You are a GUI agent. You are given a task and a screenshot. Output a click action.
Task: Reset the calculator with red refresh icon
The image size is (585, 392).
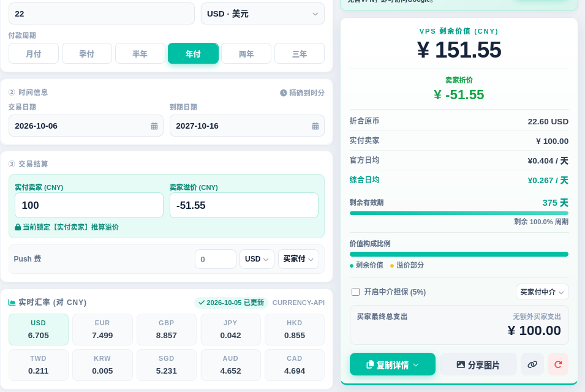pyautogui.click(x=558, y=364)
